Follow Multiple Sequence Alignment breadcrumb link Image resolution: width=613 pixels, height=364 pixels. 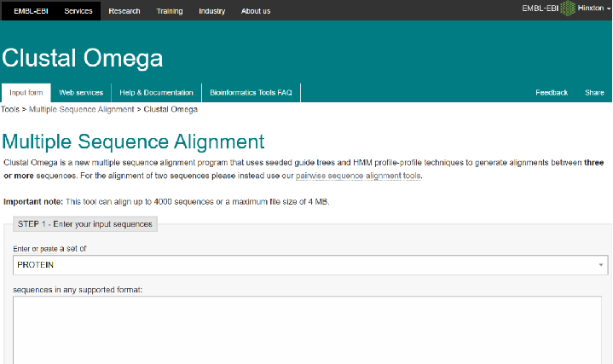click(x=81, y=109)
